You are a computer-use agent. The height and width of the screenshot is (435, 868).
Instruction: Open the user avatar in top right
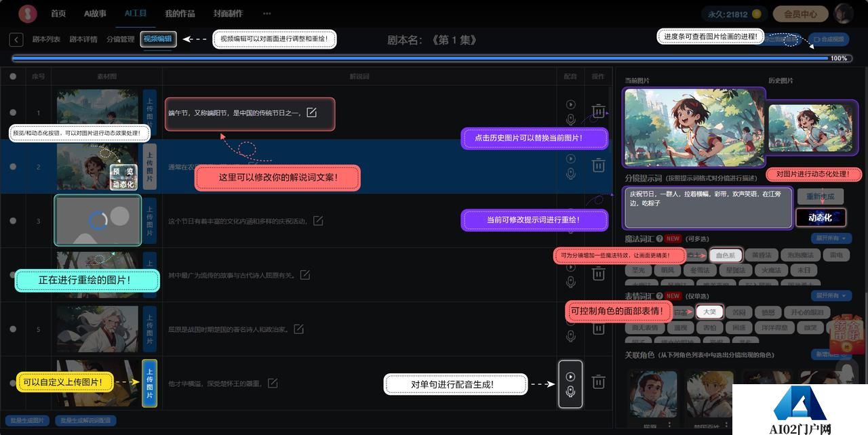(x=844, y=14)
